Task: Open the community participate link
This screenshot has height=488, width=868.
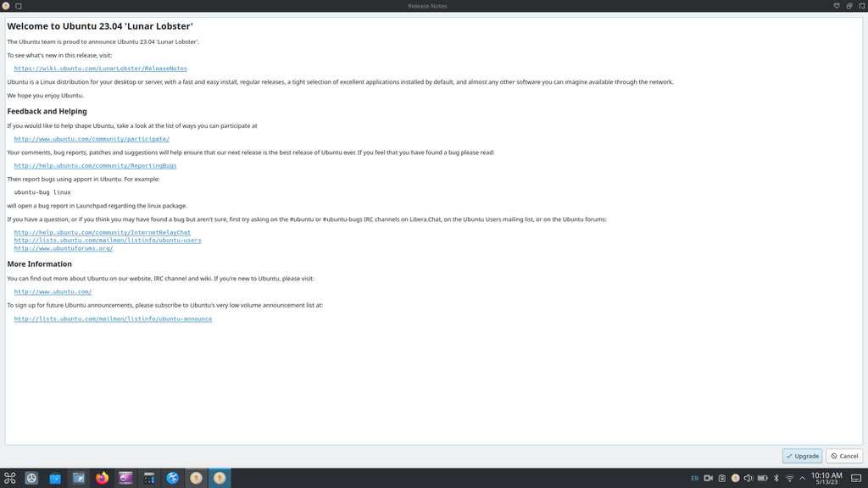Action: click(x=92, y=139)
